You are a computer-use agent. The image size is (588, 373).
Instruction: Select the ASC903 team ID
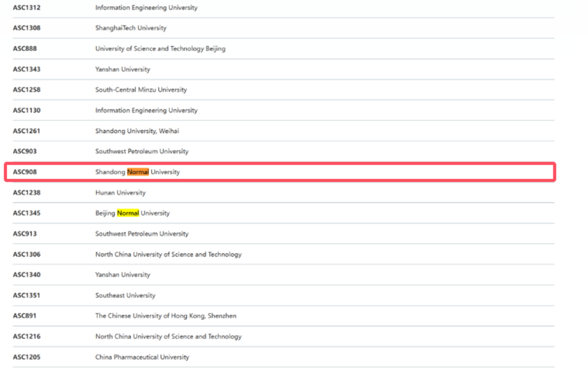click(24, 151)
